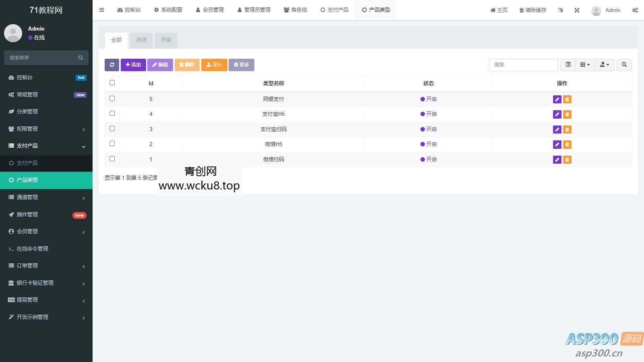Image resolution: width=644 pixels, height=362 pixels.
Task: Click the language switch icon in the header
Action: 560,10
